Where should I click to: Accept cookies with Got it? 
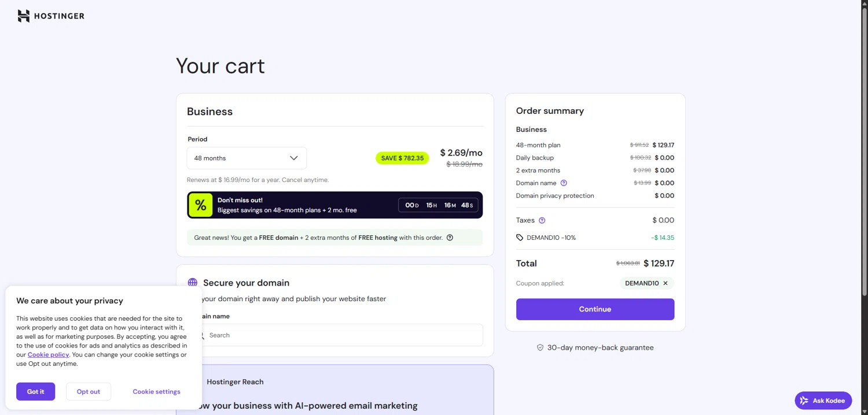coord(35,391)
